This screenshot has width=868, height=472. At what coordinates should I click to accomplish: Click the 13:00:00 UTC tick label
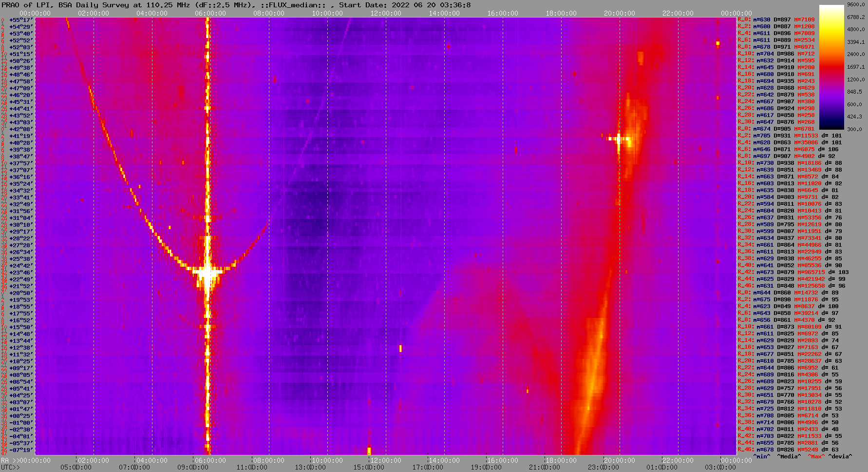[x=310, y=467]
